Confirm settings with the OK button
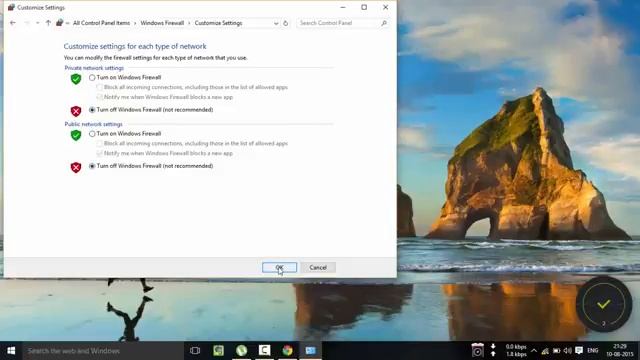Image resolution: width=640 pixels, height=360 pixels. pos(279,267)
